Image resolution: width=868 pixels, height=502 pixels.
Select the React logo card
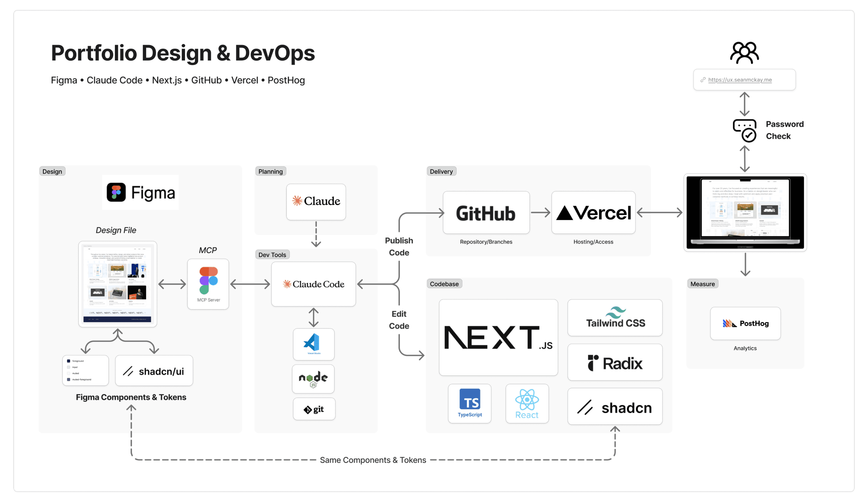coord(527,404)
